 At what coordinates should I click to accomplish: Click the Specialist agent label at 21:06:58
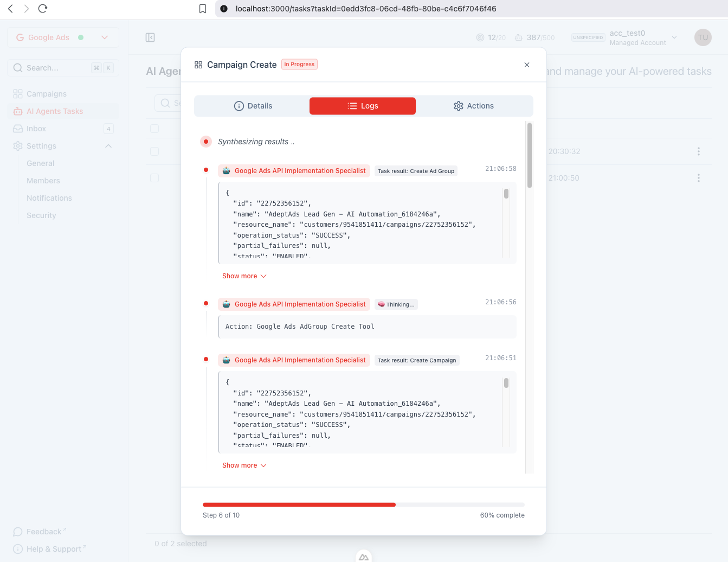(x=294, y=171)
